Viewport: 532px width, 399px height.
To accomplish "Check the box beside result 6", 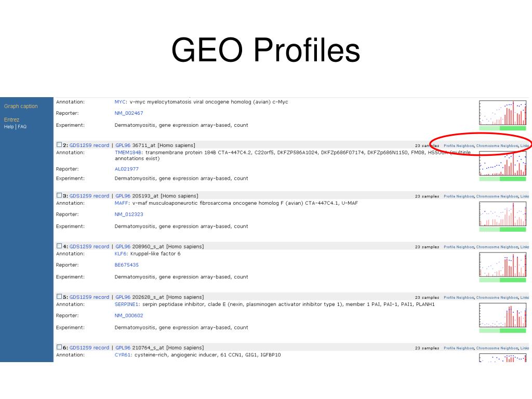I will pyautogui.click(x=59, y=347).
